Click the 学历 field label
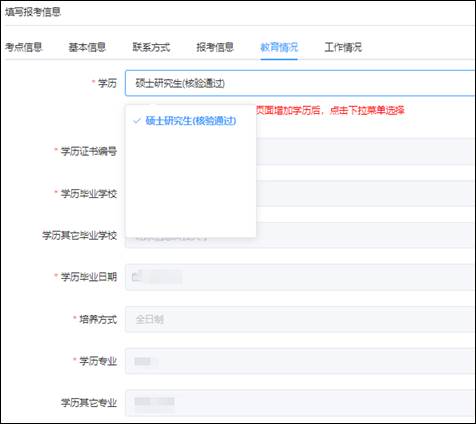This screenshot has width=476, height=424. pyautogui.click(x=107, y=83)
